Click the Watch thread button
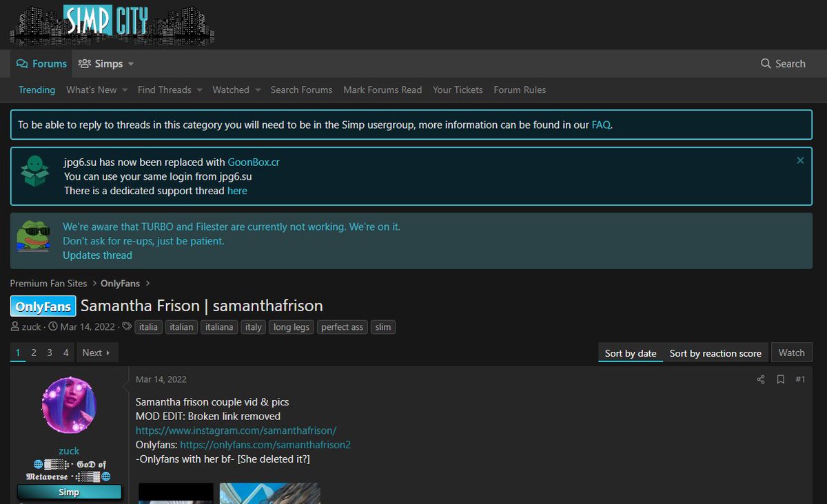This screenshot has width=827, height=504. pos(792,353)
